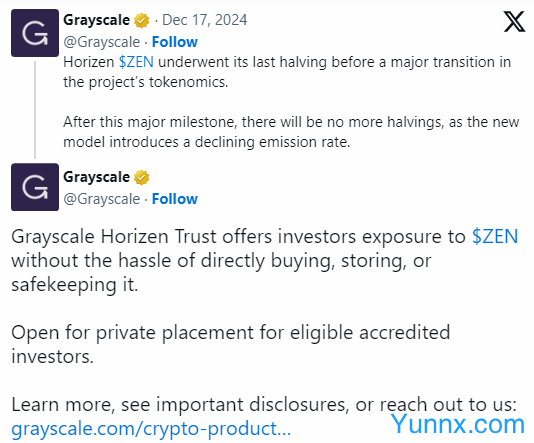This screenshot has height=443, width=534.
Task: Open Grayscale avatar in the second tweet
Action: [35, 187]
